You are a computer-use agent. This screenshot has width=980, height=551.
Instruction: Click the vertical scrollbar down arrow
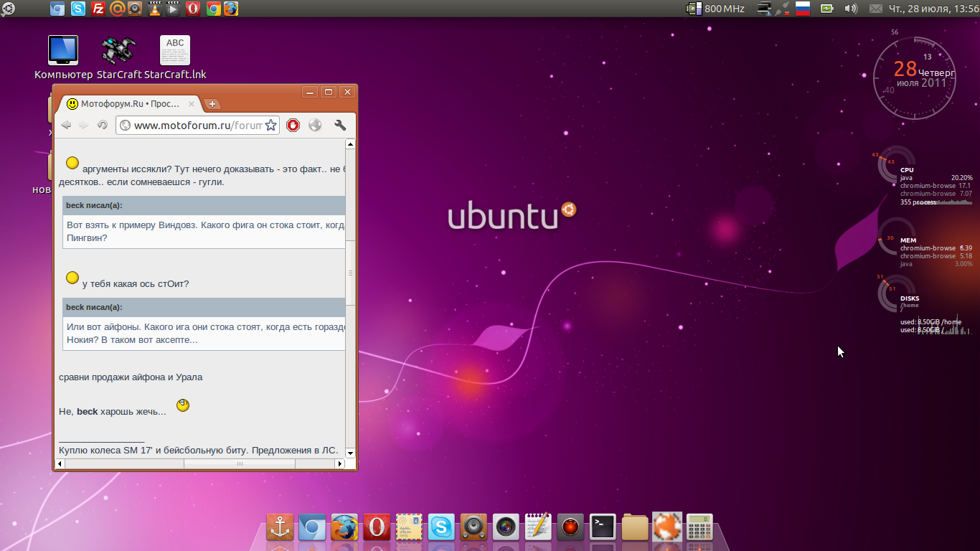pyautogui.click(x=350, y=453)
